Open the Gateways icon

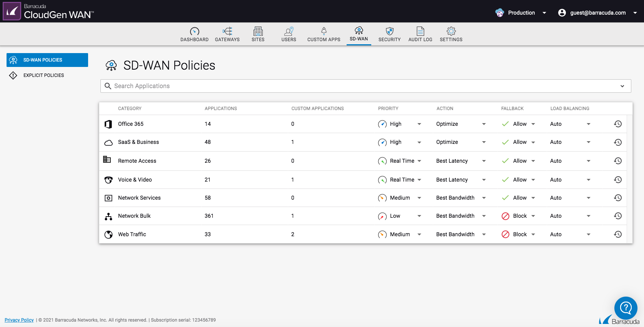227,31
